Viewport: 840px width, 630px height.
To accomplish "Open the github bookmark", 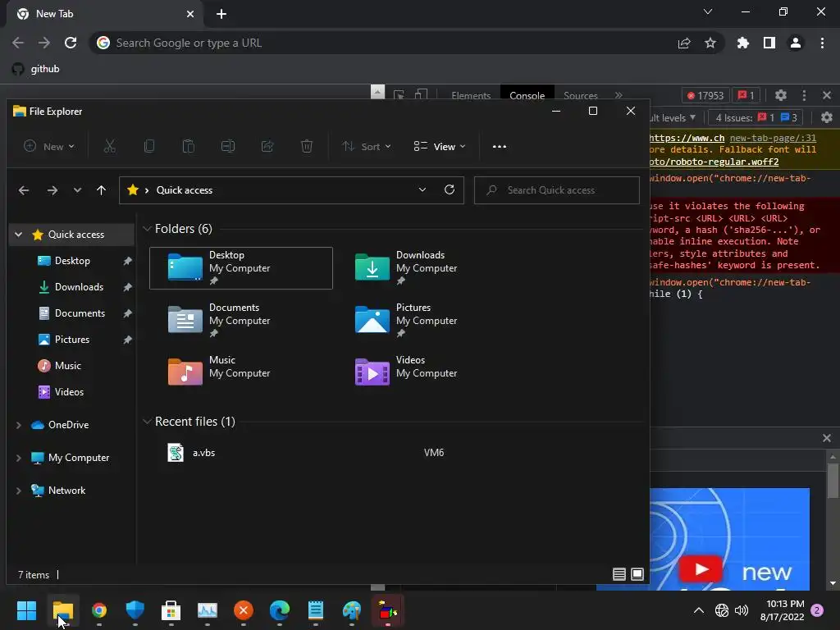I will 36,69.
